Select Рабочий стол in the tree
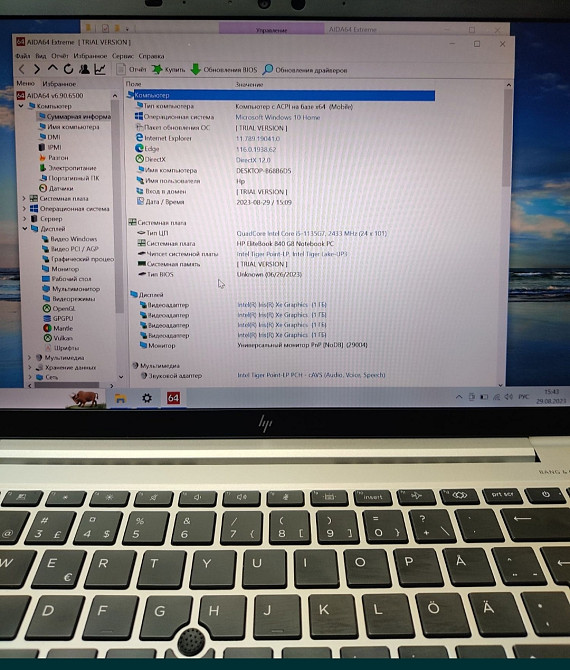The width and height of the screenshot is (570, 670). point(67,279)
